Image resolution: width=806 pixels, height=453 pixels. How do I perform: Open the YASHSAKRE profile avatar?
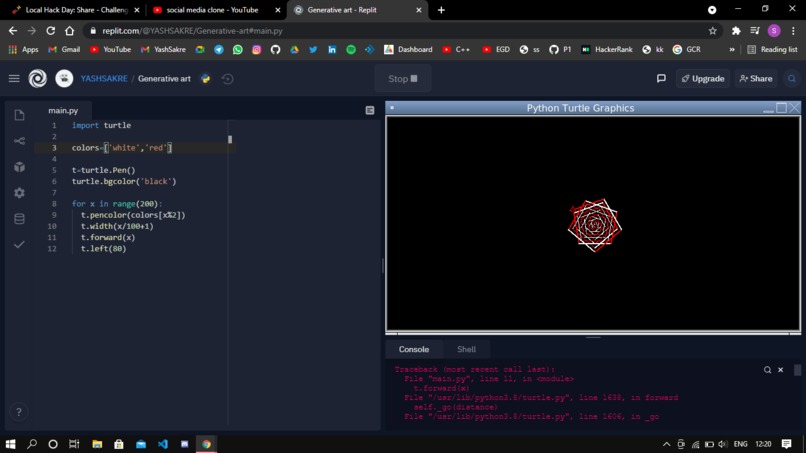[x=64, y=79]
